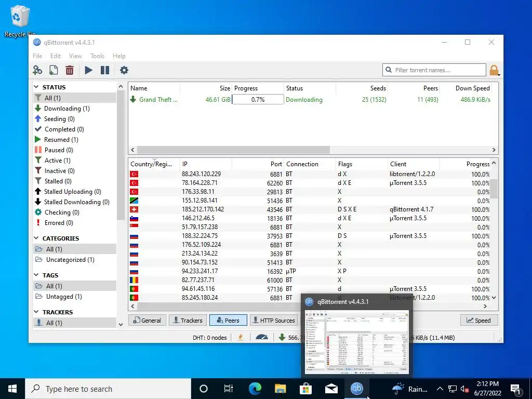Click the filter torrent names search field
The width and height of the screenshot is (532, 399).
[434, 70]
